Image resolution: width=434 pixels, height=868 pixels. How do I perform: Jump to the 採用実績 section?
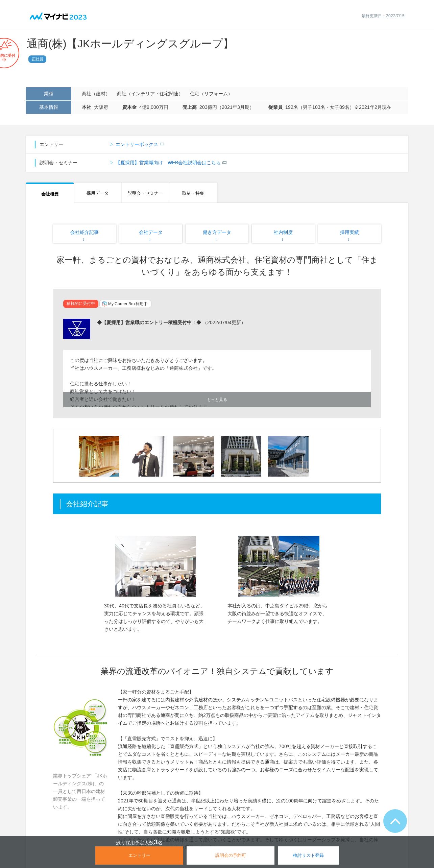349,234
